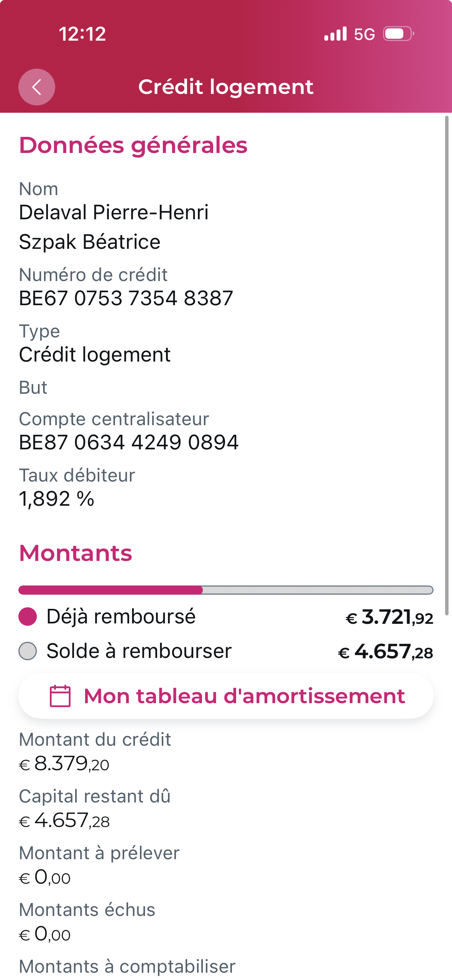
Task: Select the credit number BE67 0753 7354 8387
Action: click(x=126, y=298)
